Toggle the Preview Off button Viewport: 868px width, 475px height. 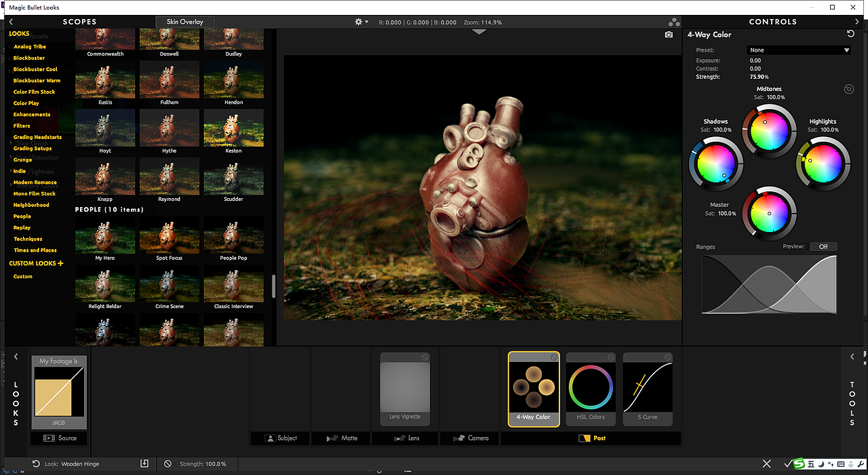click(823, 246)
